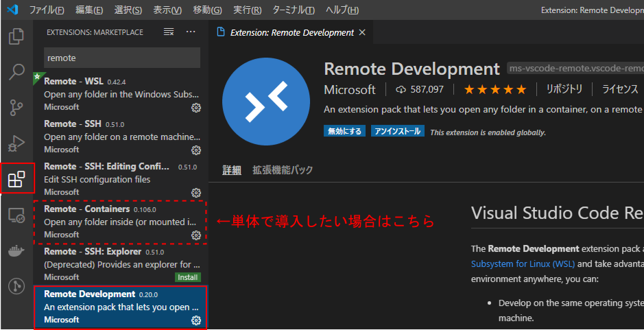Open the Remote Explorer view
644x330 pixels.
[x=17, y=215]
